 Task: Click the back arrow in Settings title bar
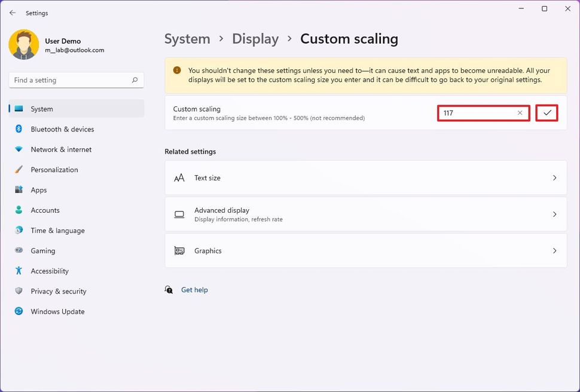point(13,13)
